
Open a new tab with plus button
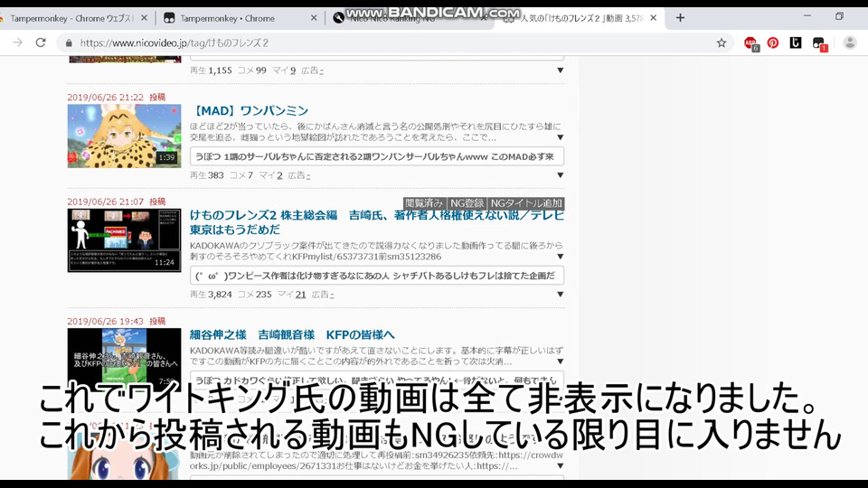680,18
